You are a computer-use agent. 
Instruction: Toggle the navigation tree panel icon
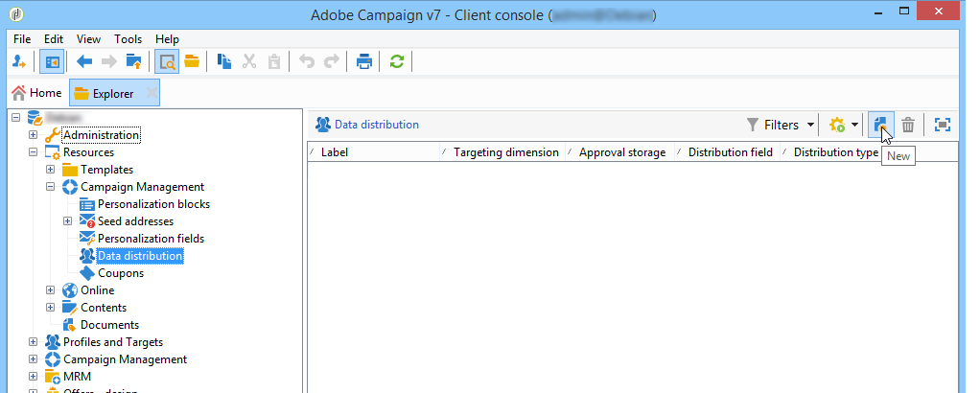[52, 62]
